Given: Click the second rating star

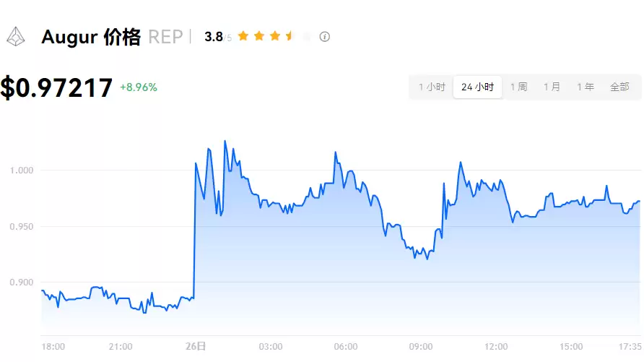Looking at the screenshot, I should coord(259,36).
